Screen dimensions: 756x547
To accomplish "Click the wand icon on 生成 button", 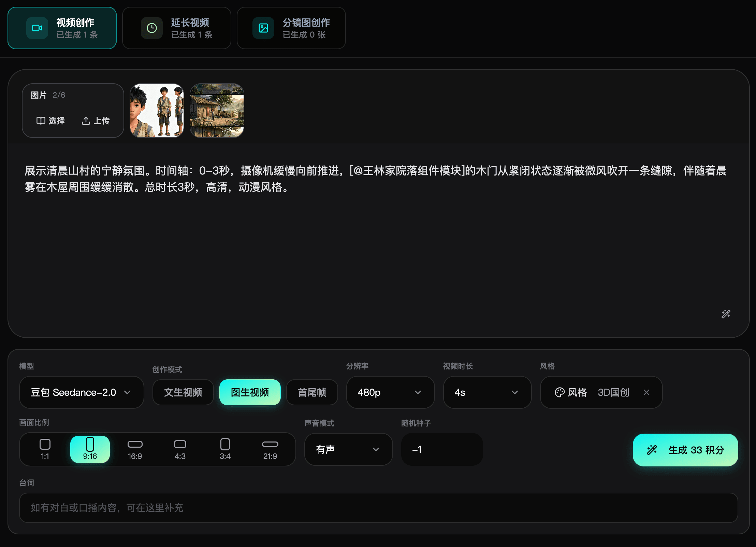I will pyautogui.click(x=652, y=450).
